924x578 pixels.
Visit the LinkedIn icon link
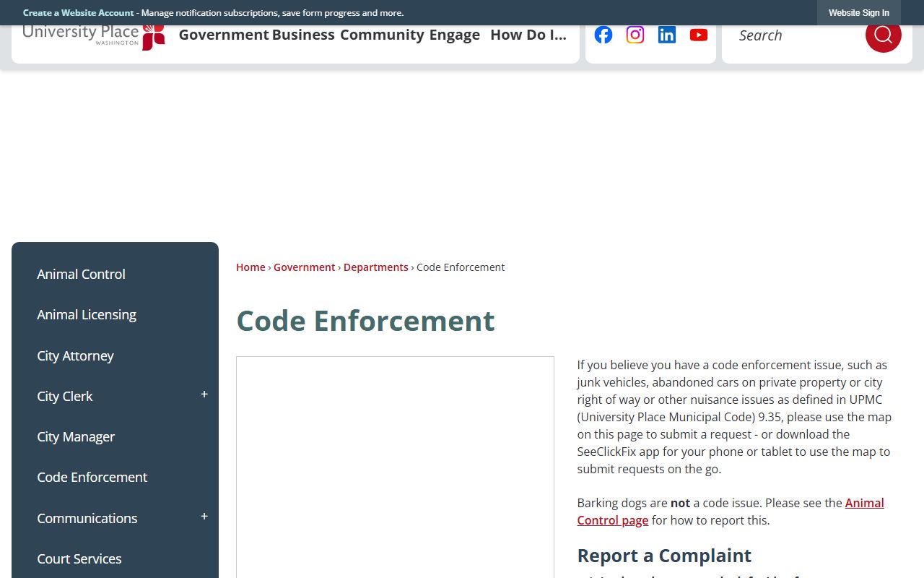coord(667,35)
